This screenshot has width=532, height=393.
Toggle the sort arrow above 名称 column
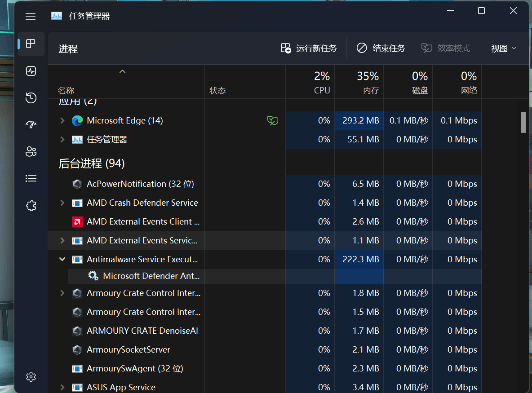point(123,71)
